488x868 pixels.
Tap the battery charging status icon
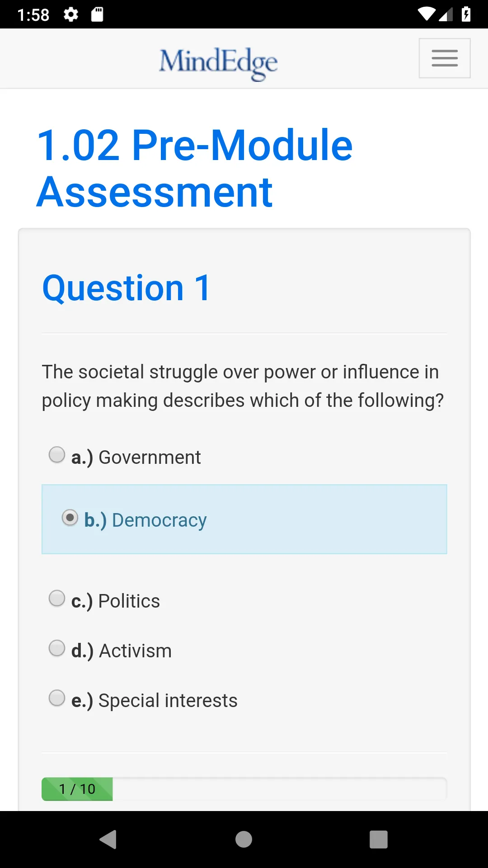pos(466,14)
